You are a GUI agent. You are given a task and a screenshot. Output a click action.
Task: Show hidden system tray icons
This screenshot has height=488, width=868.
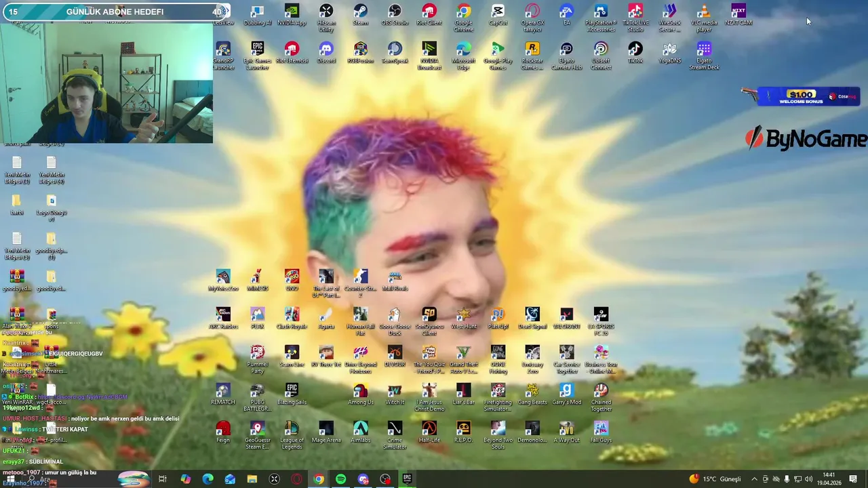754,479
